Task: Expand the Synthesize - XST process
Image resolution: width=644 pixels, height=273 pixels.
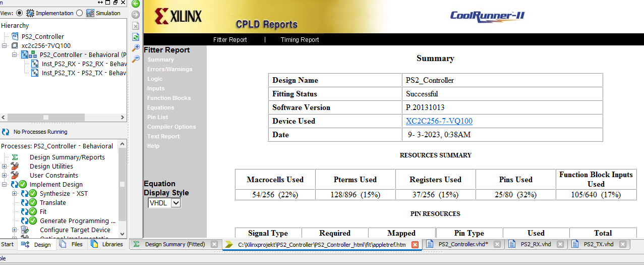Action: [15, 194]
